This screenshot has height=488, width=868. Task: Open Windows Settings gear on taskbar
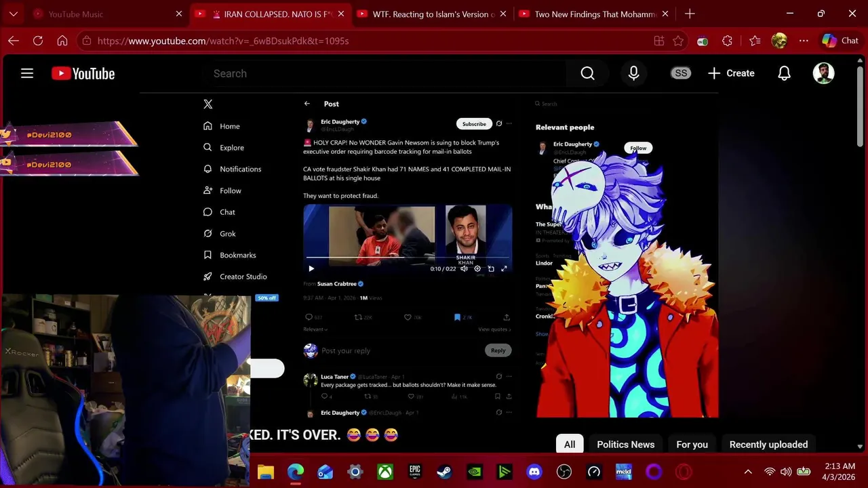click(355, 472)
